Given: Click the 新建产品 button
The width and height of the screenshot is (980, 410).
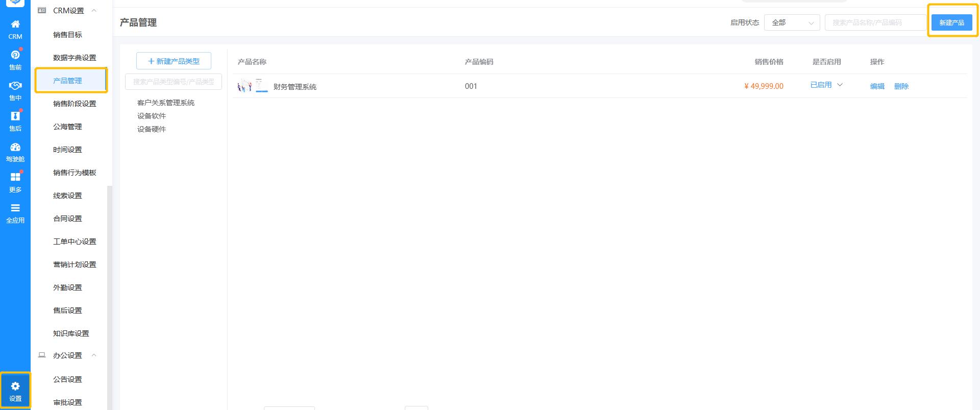Looking at the screenshot, I should (951, 22).
